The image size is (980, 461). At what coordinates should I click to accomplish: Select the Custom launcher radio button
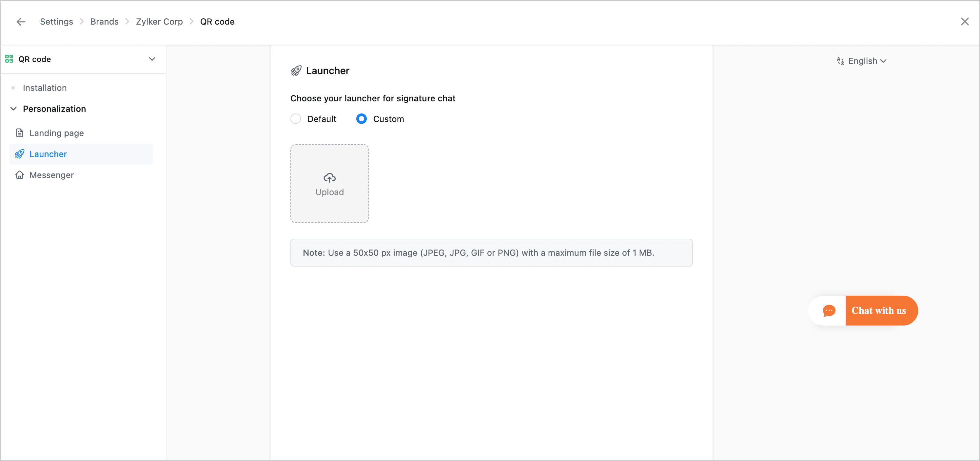362,119
